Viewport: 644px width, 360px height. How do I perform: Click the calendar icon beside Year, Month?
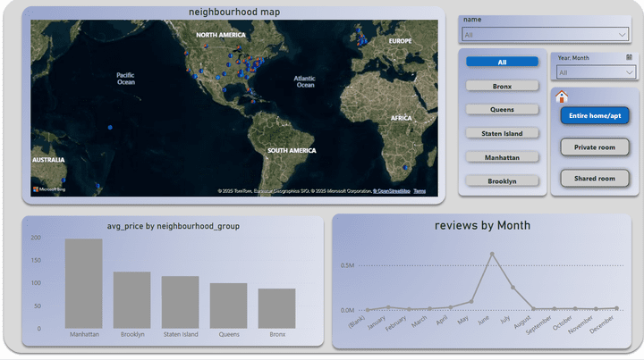630,57
